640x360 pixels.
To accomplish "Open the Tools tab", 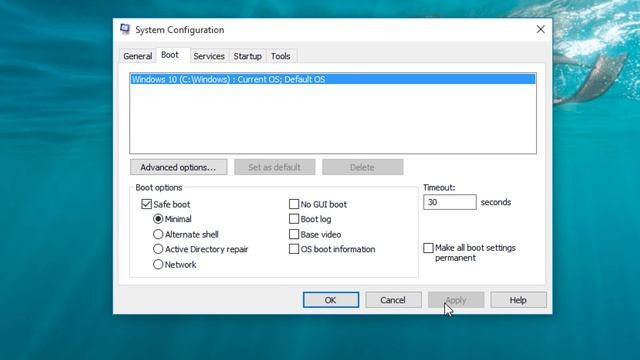I will (x=281, y=56).
